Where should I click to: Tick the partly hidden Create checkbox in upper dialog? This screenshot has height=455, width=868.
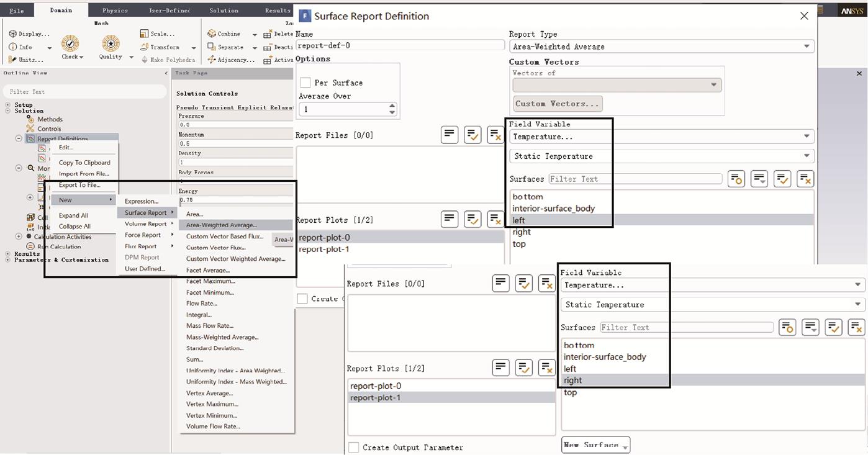point(302,299)
